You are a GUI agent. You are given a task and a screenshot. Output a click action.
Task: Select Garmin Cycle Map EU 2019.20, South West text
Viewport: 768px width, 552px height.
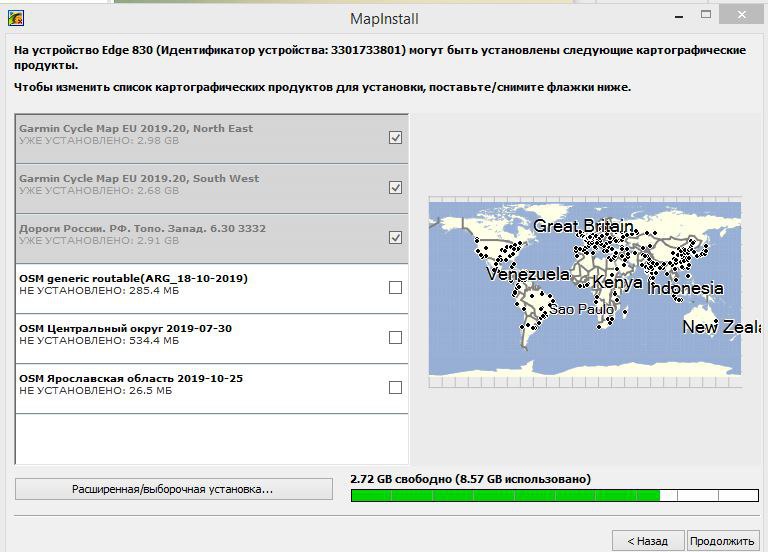point(139,178)
